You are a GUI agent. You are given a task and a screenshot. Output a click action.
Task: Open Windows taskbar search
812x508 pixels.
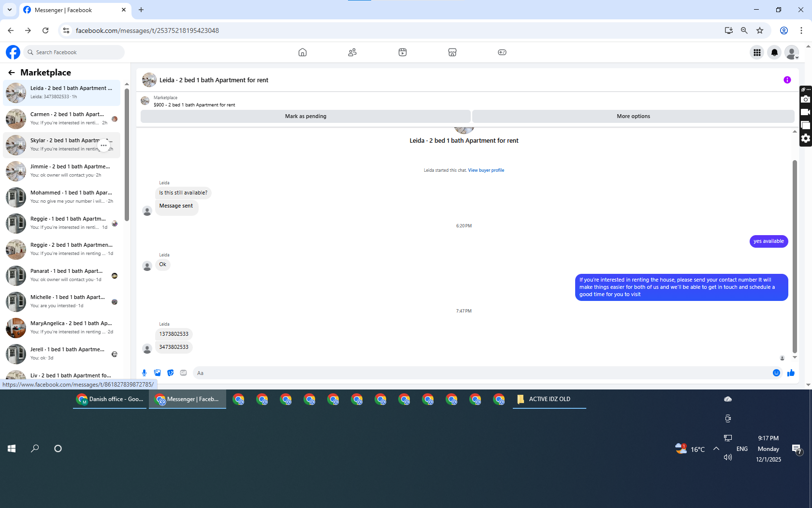[35, 448]
